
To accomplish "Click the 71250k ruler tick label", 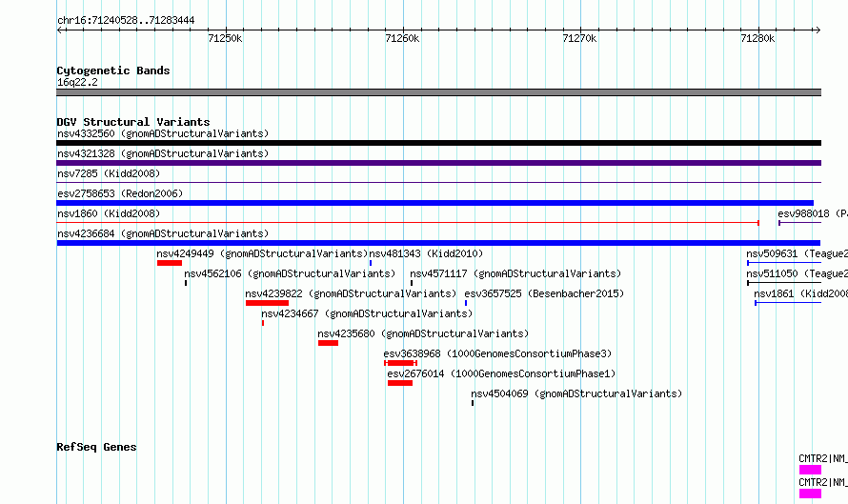I will click(x=225, y=38).
